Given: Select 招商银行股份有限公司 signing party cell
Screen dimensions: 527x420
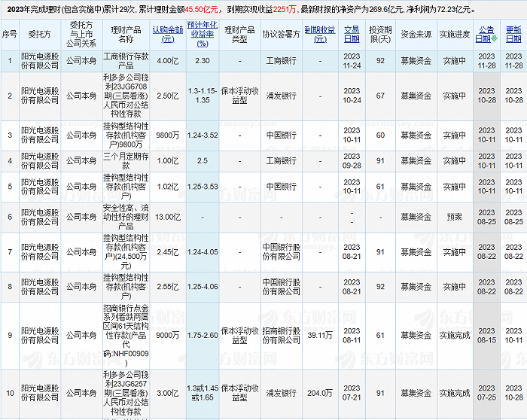Looking at the screenshot, I should 282,336.
